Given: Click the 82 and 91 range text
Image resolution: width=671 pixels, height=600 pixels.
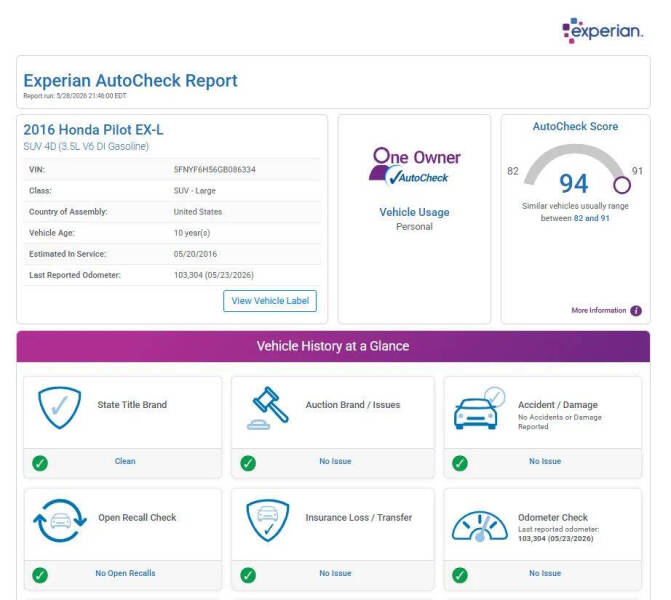Looking at the screenshot, I should pyautogui.click(x=591, y=218).
